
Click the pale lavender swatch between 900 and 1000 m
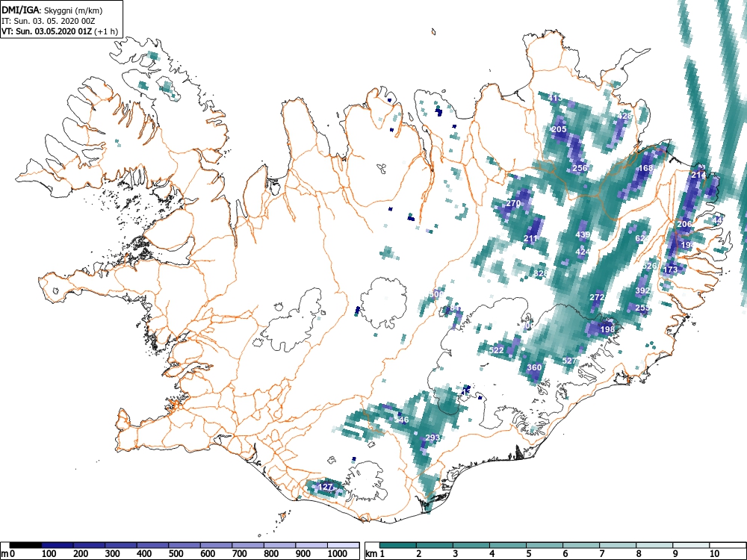pyautogui.click(x=311, y=545)
